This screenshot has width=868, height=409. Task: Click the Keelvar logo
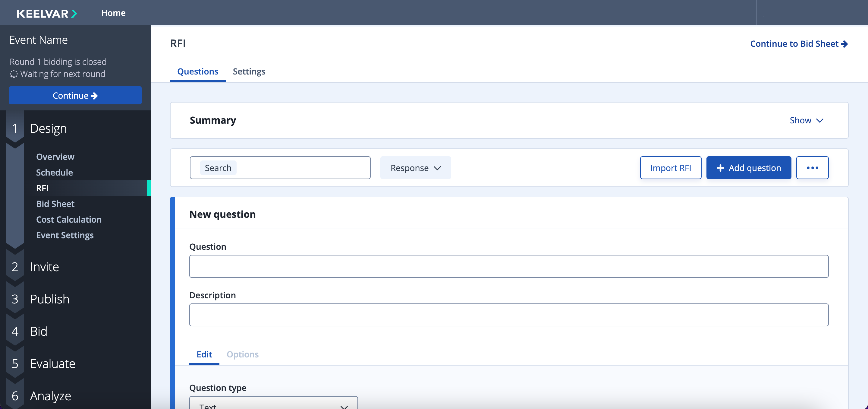click(47, 13)
